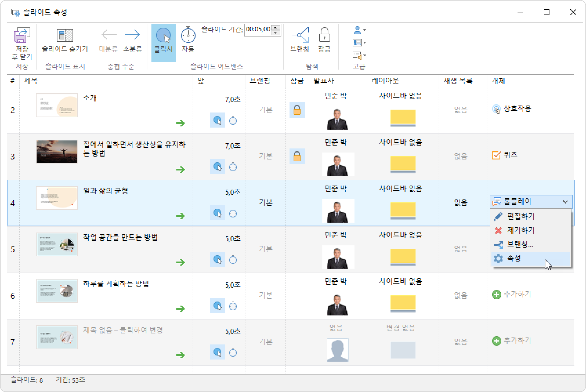586x392 pixels.
Task: Toggle the lock on slide 2
Action: tap(297, 110)
